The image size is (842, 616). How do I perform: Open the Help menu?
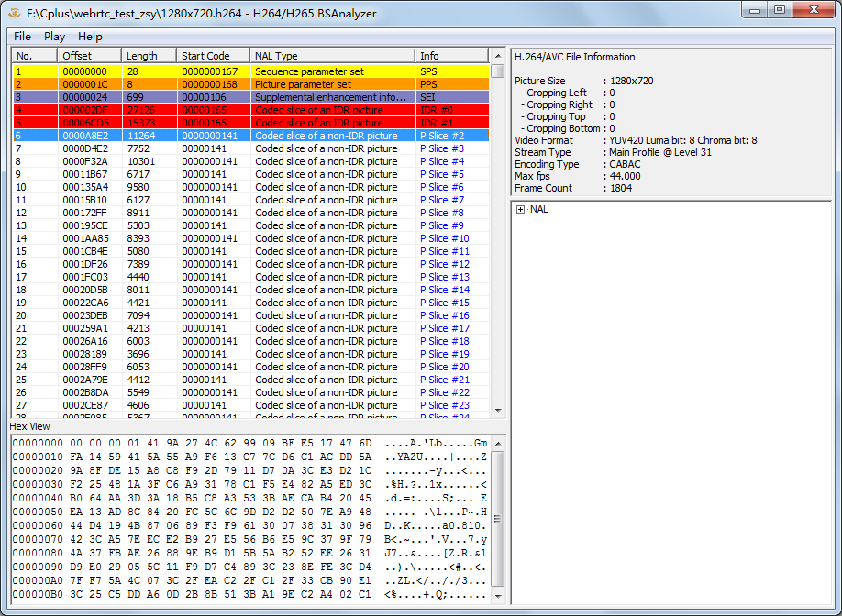coord(89,36)
